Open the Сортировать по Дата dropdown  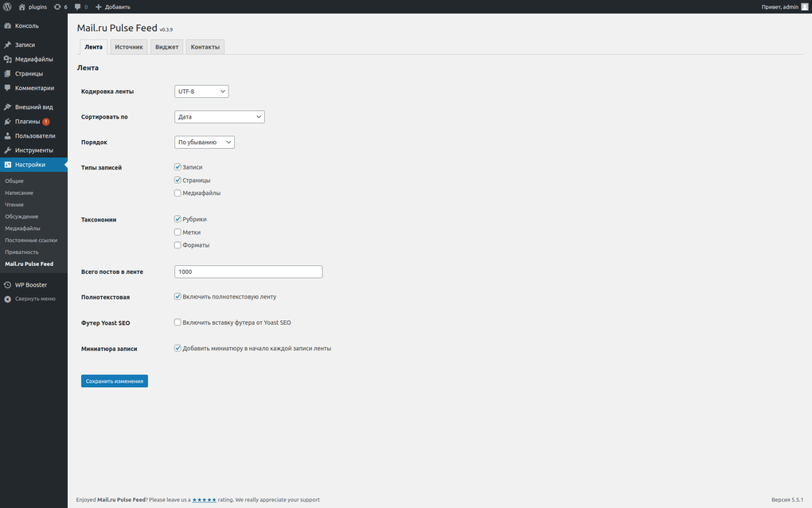pos(220,116)
